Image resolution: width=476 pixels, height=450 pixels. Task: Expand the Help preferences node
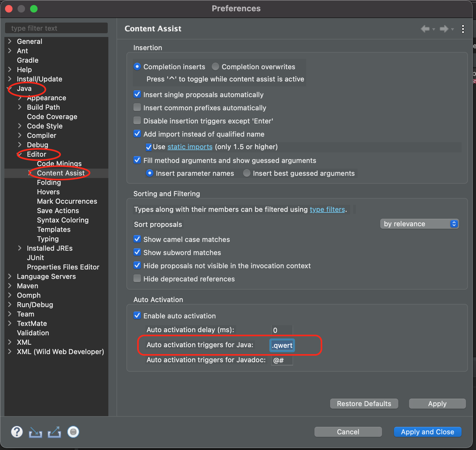point(10,70)
